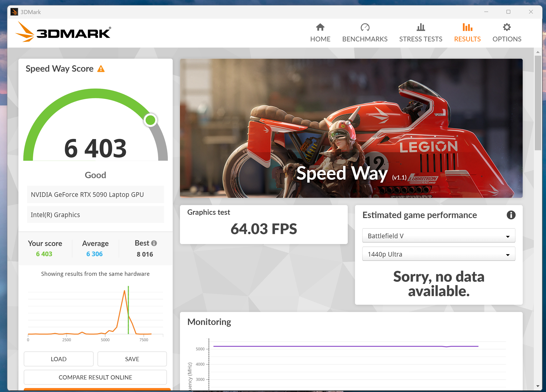This screenshot has width=546, height=392.
Task: Click the scrollbar down arrow
Action: point(538,386)
